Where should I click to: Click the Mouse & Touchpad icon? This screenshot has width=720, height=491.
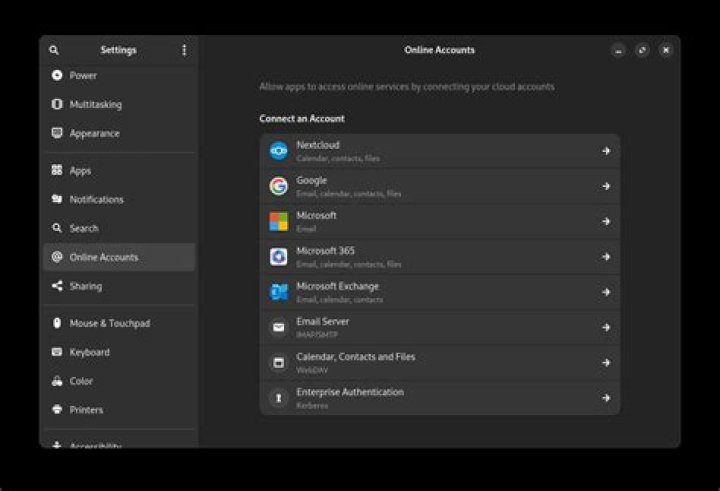[57, 323]
